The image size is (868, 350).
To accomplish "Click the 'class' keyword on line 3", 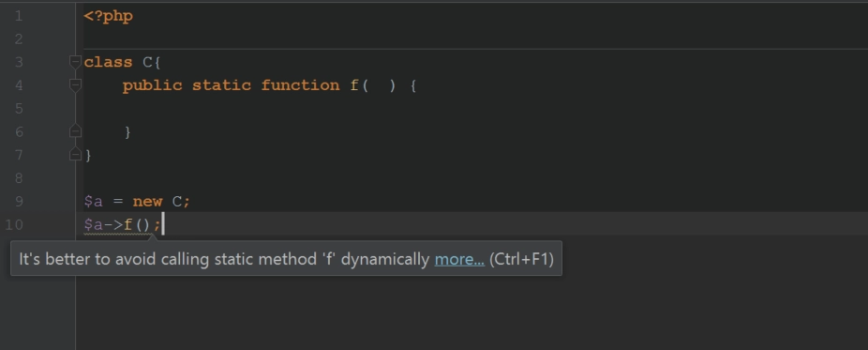I will 108,62.
